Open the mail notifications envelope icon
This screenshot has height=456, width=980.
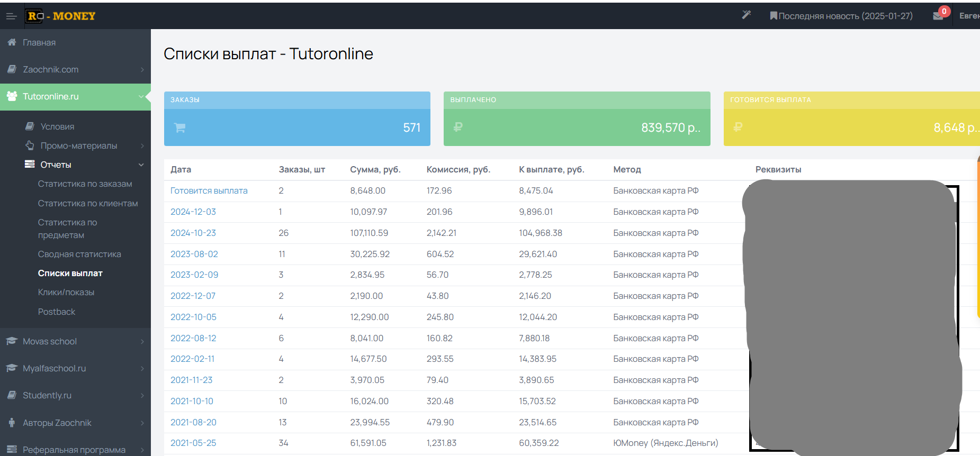coord(938,16)
